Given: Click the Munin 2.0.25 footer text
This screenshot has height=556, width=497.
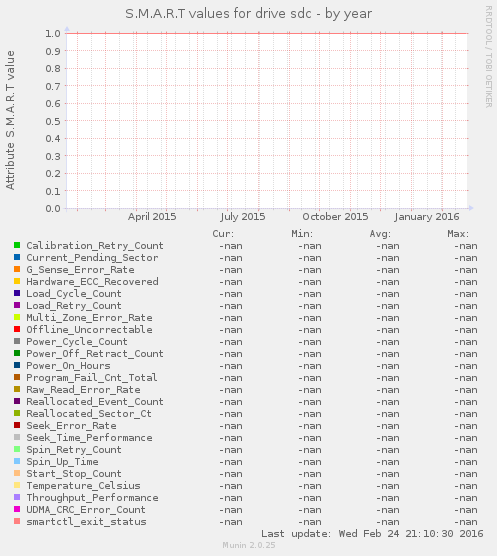Looking at the screenshot, I should click(249, 545).
